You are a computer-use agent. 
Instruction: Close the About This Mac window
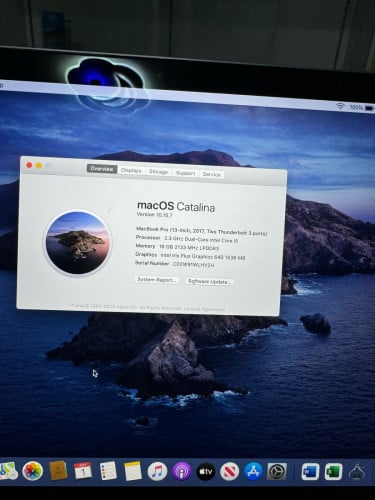coord(29,165)
